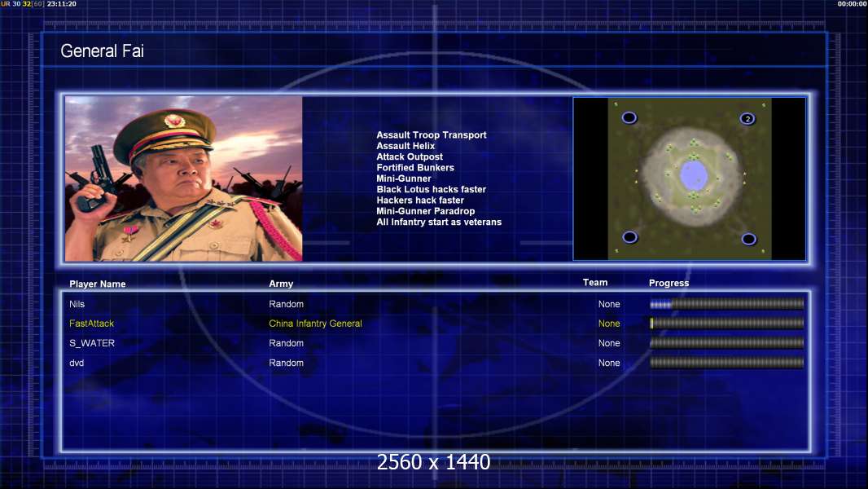Click All Infantry start as veterans
868x489 pixels.
click(439, 222)
